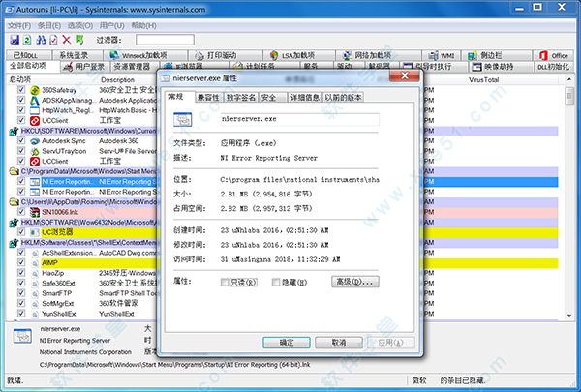Click the Save floppy disk toolbar icon
This screenshot has height=392, width=581.
click(15, 40)
